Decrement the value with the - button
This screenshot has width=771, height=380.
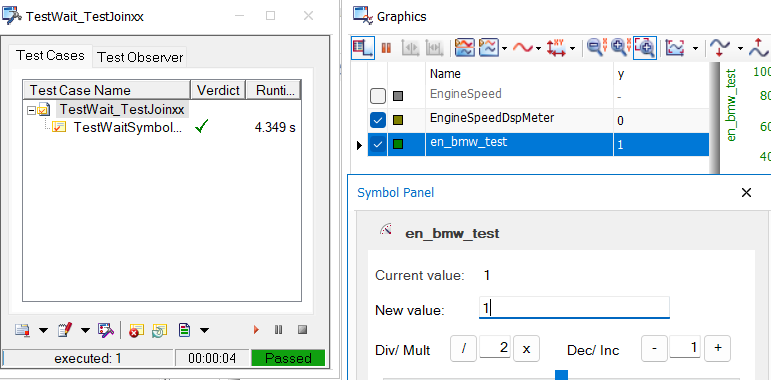(654, 348)
